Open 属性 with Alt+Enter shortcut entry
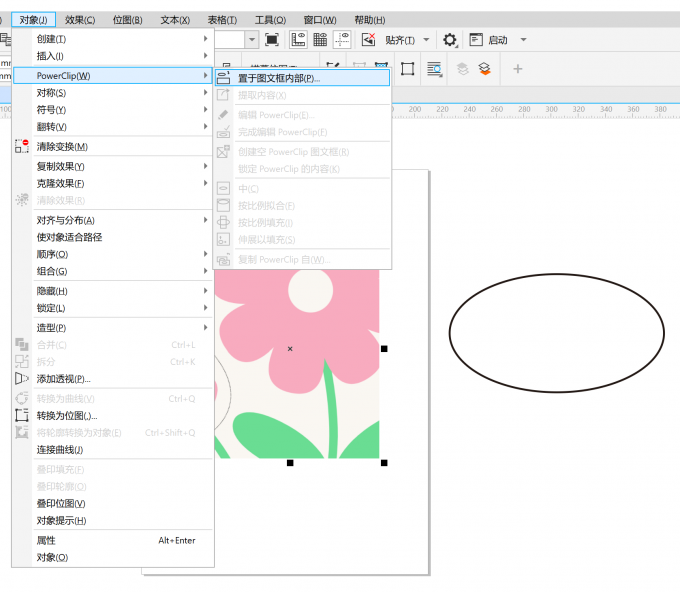The image size is (680, 592). (x=113, y=541)
